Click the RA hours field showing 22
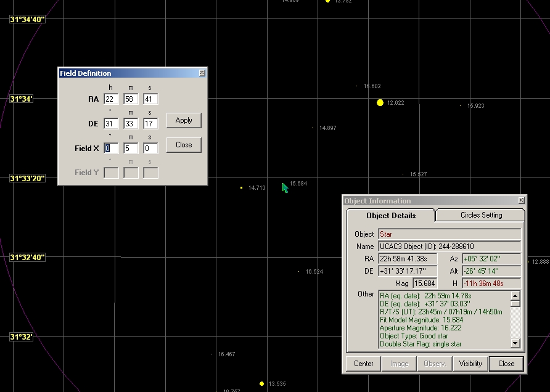The height and width of the screenshot is (392, 550). click(111, 99)
